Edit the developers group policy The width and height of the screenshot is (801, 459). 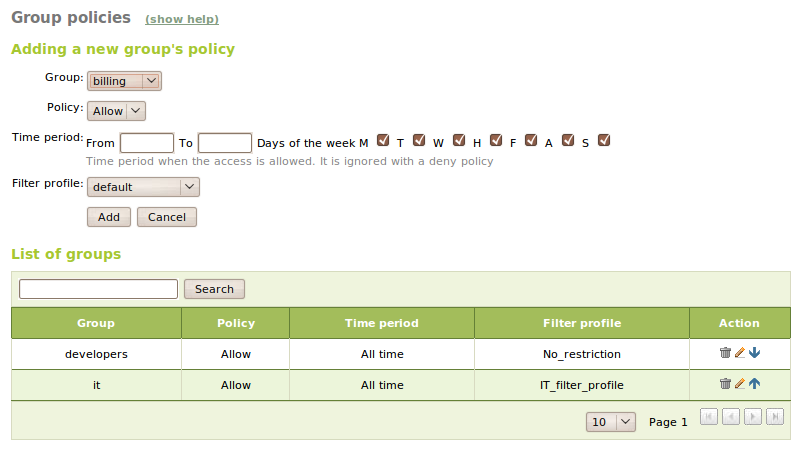[x=740, y=353]
